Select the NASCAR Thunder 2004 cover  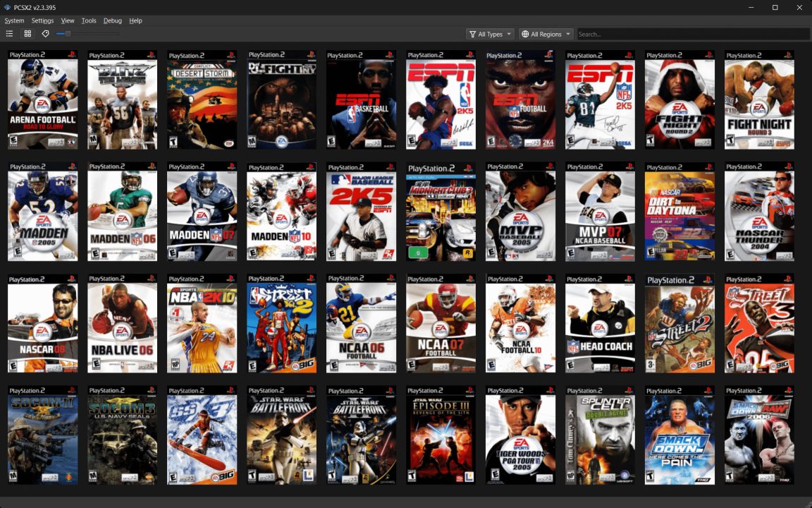pos(760,212)
